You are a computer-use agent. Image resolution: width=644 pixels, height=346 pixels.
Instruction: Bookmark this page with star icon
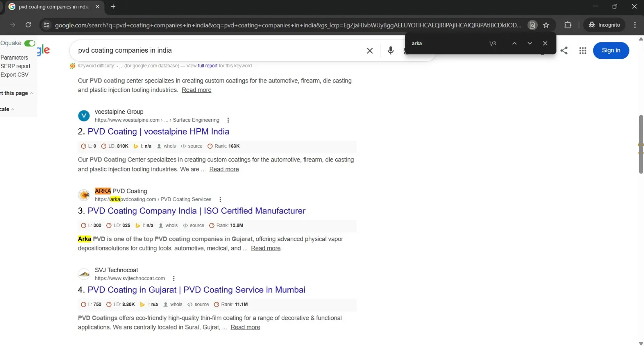pos(546,25)
